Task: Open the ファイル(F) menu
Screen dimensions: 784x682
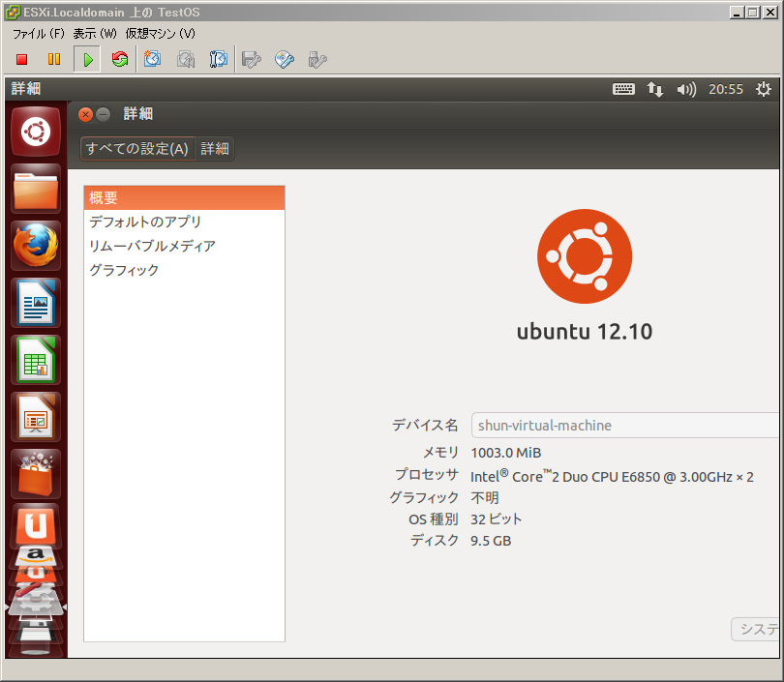Action: pyautogui.click(x=39, y=34)
